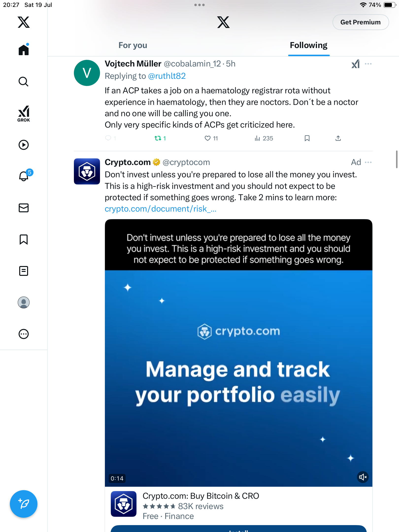Switch to the For you tab
The height and width of the screenshot is (532, 399).
(x=133, y=45)
